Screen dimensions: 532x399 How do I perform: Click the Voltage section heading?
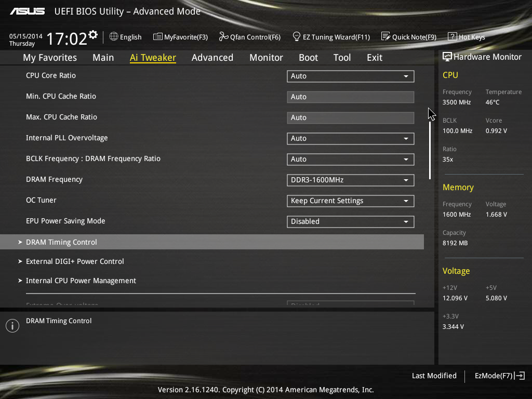coord(456,271)
